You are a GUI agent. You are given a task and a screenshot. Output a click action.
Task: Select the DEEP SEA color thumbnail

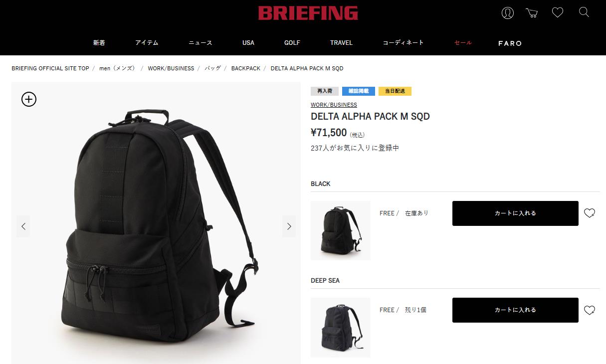pos(341,328)
